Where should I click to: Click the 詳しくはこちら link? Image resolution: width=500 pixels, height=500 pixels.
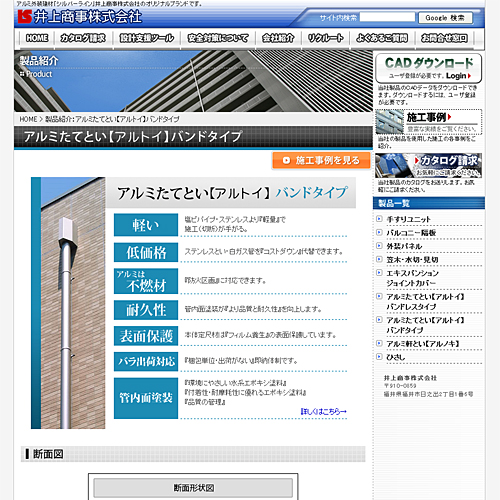pos(324,412)
